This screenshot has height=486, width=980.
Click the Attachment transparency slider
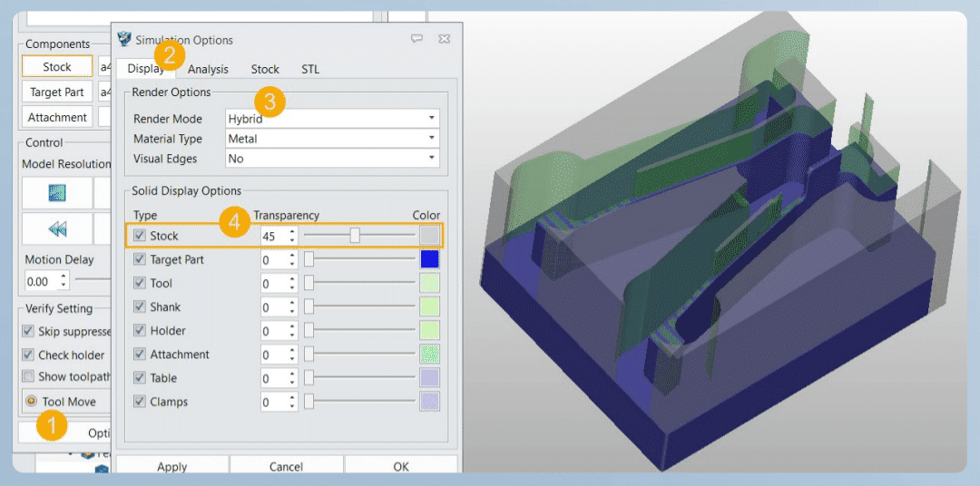point(359,355)
